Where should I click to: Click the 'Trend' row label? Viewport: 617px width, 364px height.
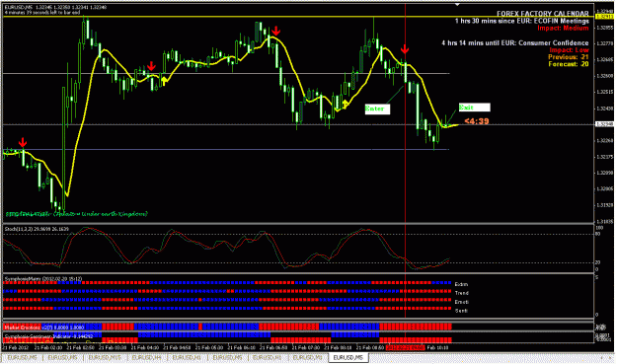coord(462,293)
